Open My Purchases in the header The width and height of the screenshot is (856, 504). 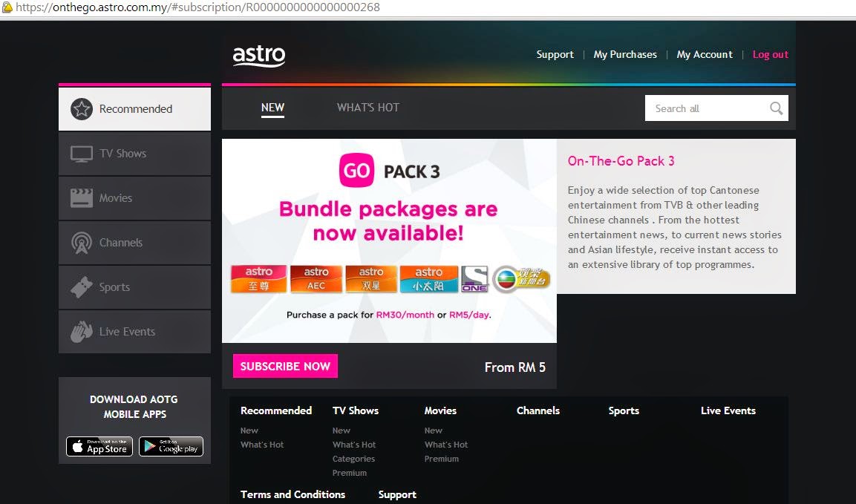pos(625,55)
